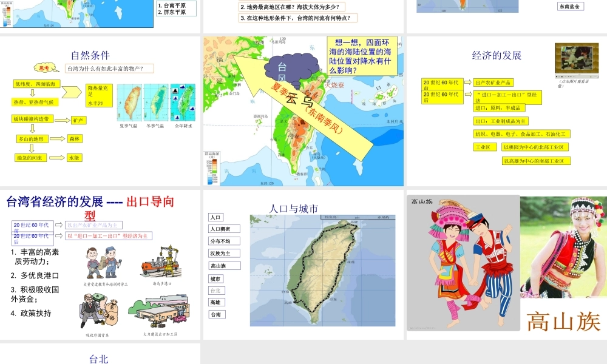Click the 水能 label box

(74, 158)
